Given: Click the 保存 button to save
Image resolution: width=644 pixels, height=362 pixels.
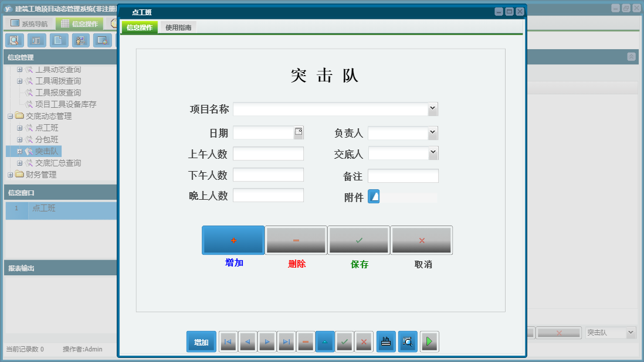Looking at the screenshot, I should (x=358, y=240).
